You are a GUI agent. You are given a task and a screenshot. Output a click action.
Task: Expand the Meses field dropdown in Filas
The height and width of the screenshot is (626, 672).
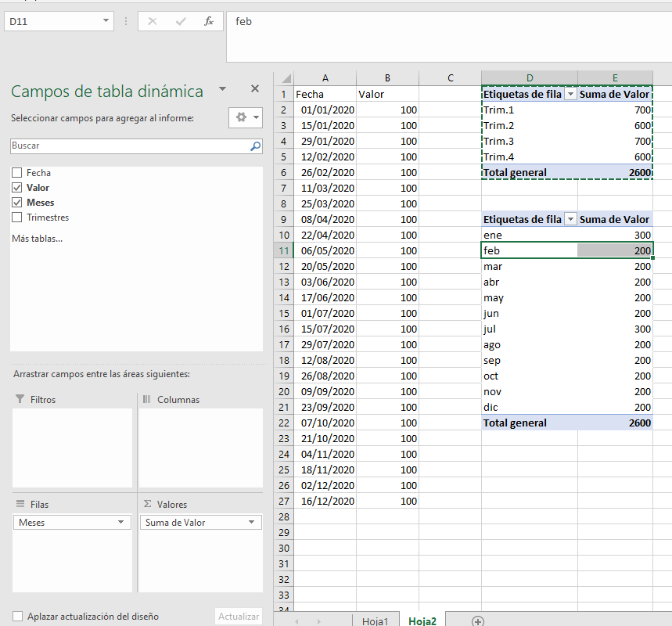pyautogui.click(x=120, y=522)
